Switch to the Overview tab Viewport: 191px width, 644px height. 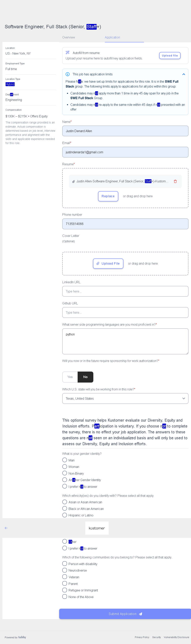point(69,37)
